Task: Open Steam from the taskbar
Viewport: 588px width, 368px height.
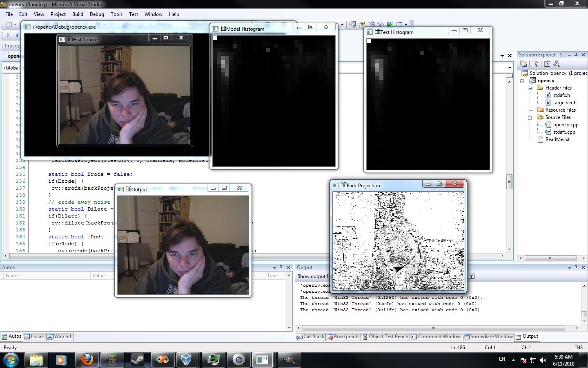Action: [137, 360]
